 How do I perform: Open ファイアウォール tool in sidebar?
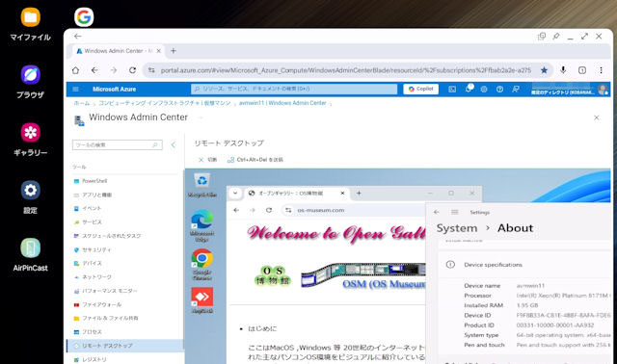tap(102, 304)
